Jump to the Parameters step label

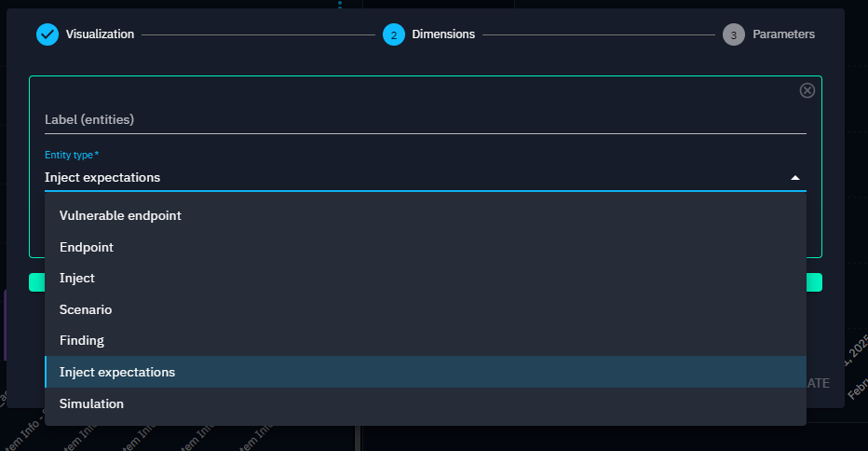click(x=783, y=34)
